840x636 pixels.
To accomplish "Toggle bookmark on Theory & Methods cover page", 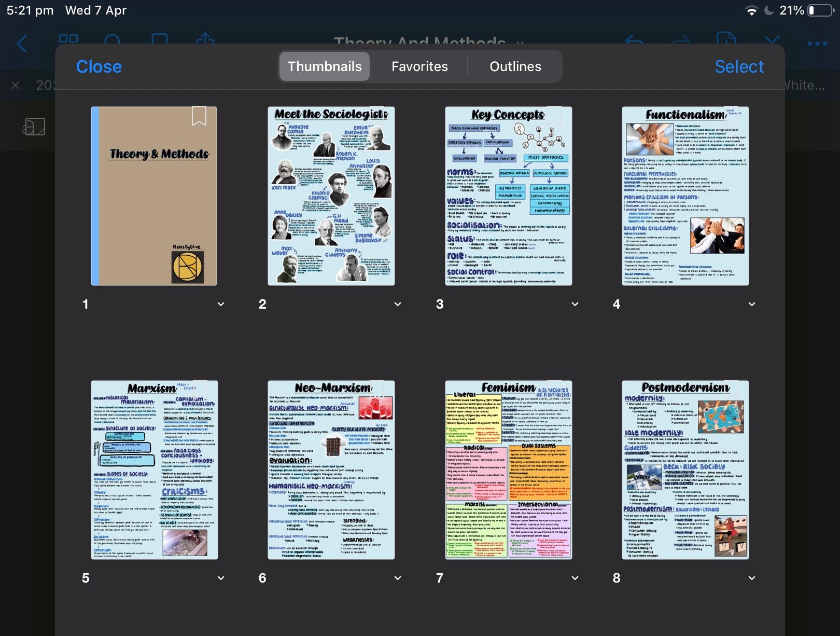I will coord(199,116).
